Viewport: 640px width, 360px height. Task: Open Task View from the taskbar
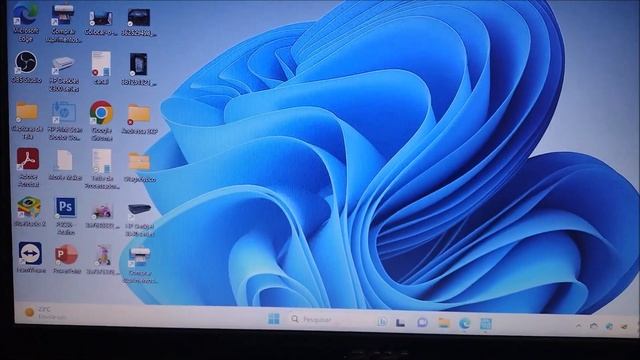pyautogui.click(x=400, y=323)
